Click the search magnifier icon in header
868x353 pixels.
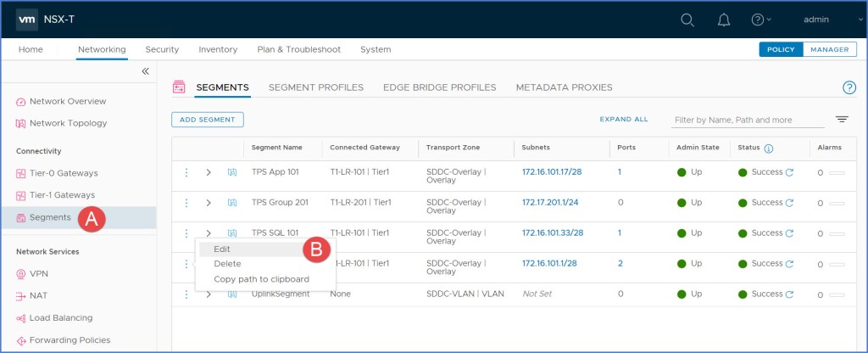coord(687,20)
